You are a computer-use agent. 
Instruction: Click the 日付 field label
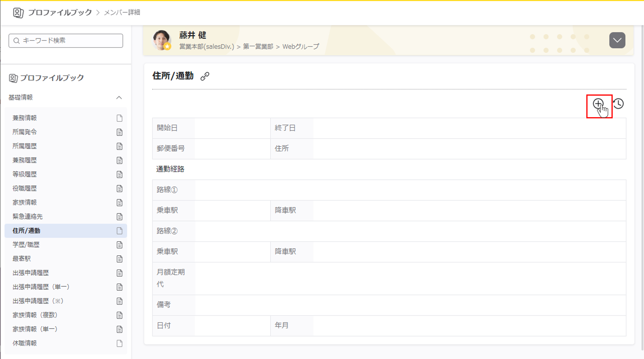(163, 325)
